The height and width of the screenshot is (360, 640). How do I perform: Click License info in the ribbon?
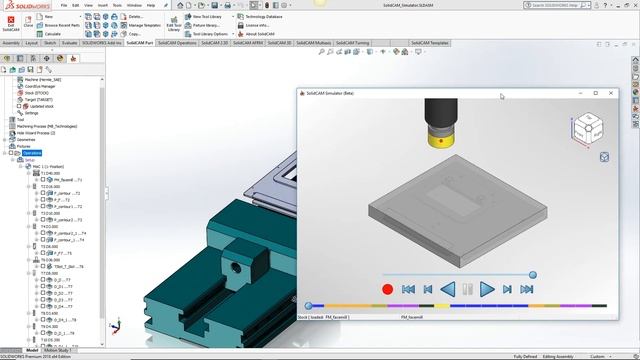click(x=253, y=25)
